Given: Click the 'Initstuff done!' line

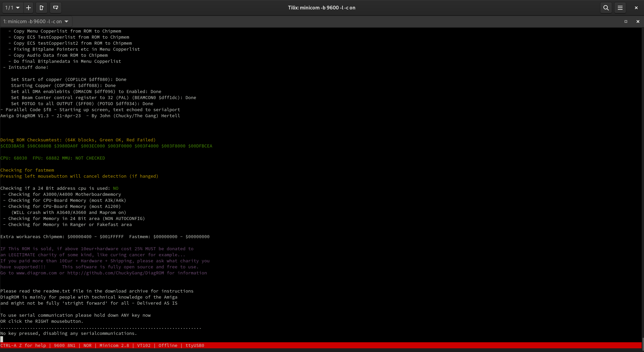Looking at the screenshot, I should 26,67.
